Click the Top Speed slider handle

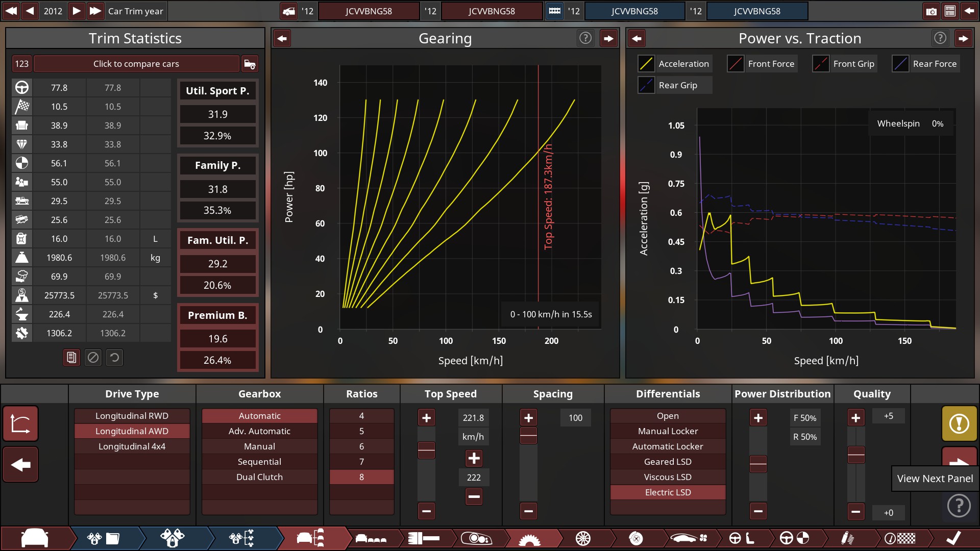click(x=426, y=450)
